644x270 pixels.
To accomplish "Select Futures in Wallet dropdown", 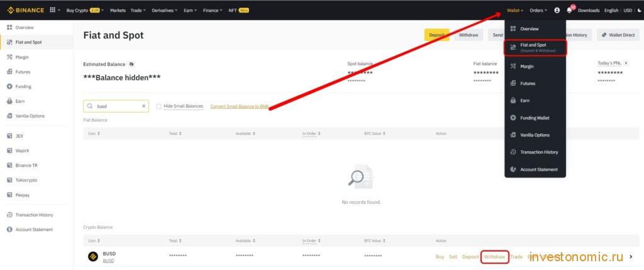I will (x=536, y=84).
